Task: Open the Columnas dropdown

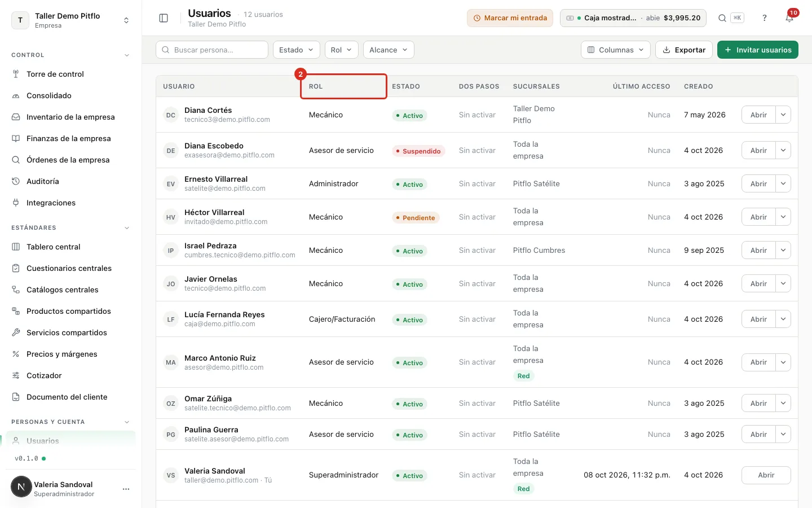Action: pos(615,50)
